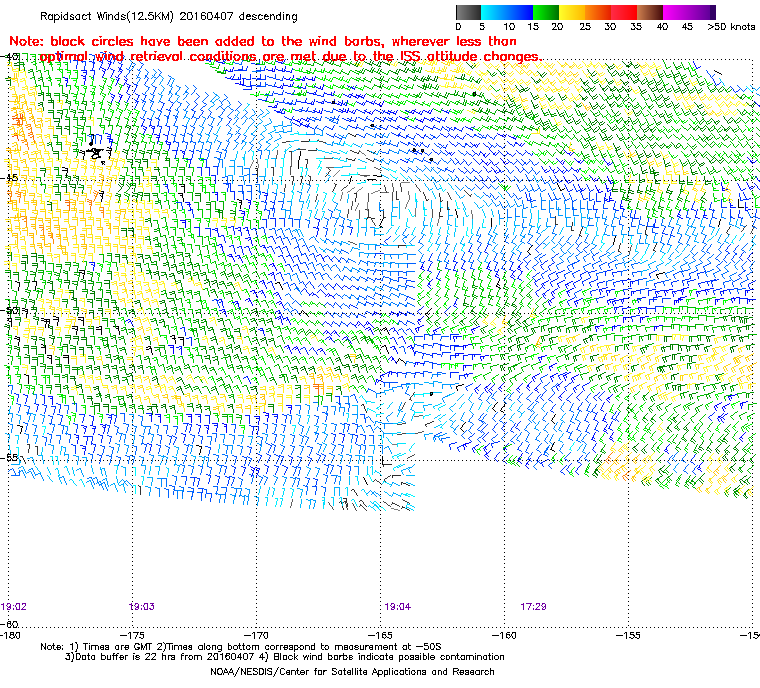This screenshot has height=688, width=760.
Task: Click the '-170' longitude axis label
Action: pyautogui.click(x=256, y=635)
